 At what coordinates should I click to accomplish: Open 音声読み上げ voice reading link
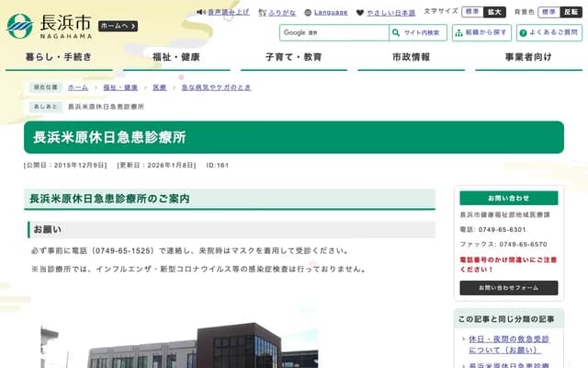pos(229,12)
